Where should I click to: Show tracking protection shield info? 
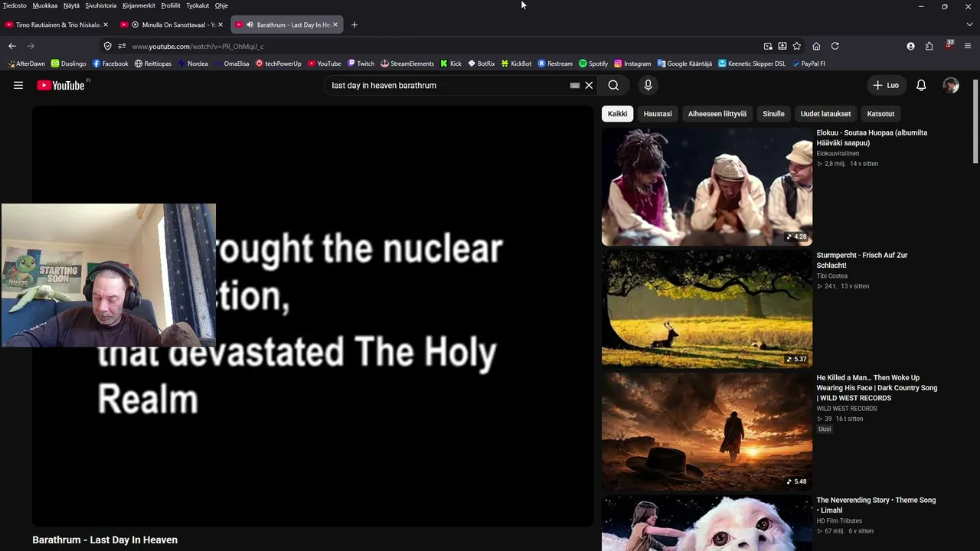108,46
